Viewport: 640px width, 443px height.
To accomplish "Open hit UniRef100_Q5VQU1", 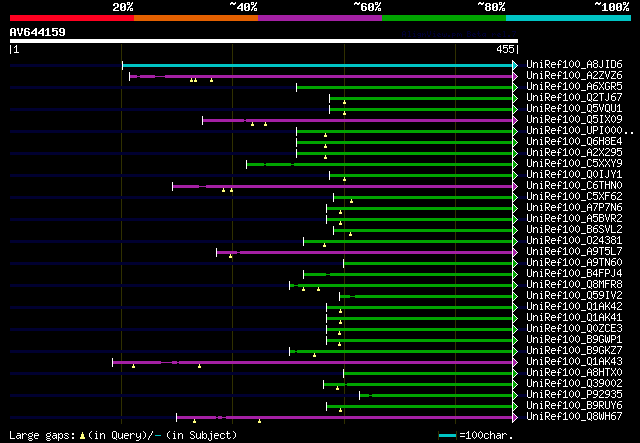I will pos(574,109).
